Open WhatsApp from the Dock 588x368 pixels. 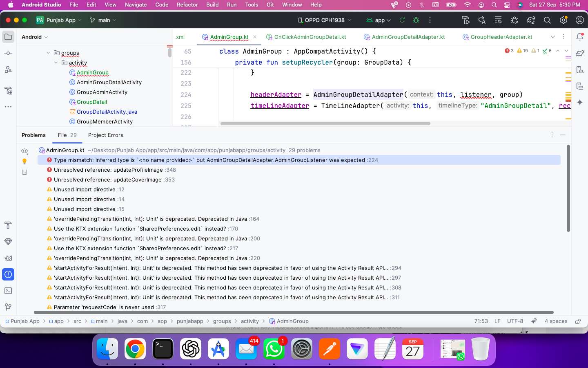coord(274,349)
